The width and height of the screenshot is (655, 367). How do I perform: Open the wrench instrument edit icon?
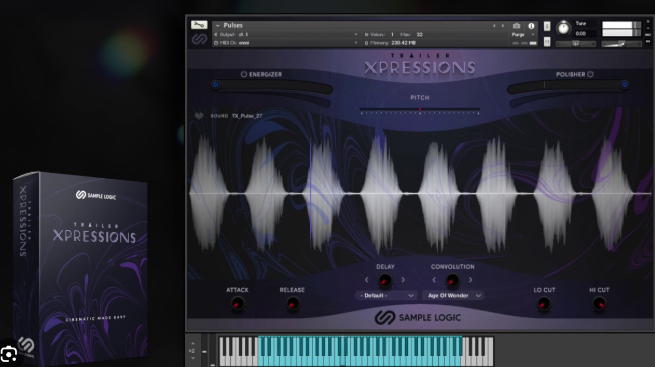[199, 25]
